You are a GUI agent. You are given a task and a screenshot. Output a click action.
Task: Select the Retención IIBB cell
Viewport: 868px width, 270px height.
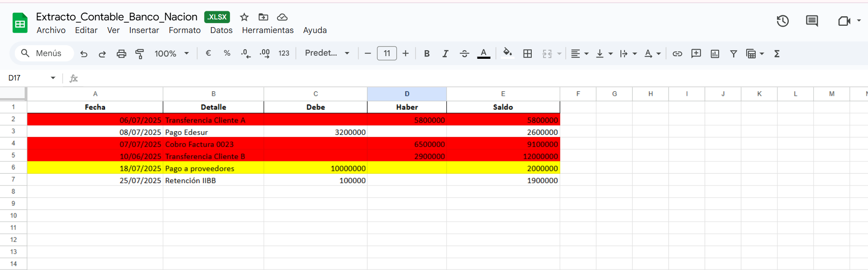(x=213, y=180)
